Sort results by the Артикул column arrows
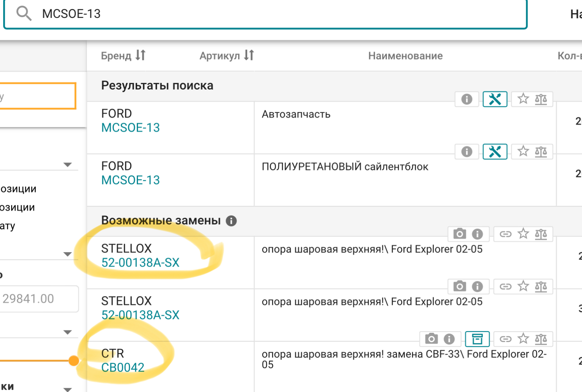The height and width of the screenshot is (392, 582). point(249,55)
